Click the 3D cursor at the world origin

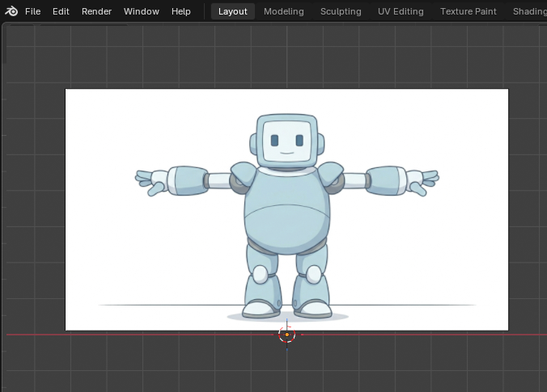coord(287,335)
